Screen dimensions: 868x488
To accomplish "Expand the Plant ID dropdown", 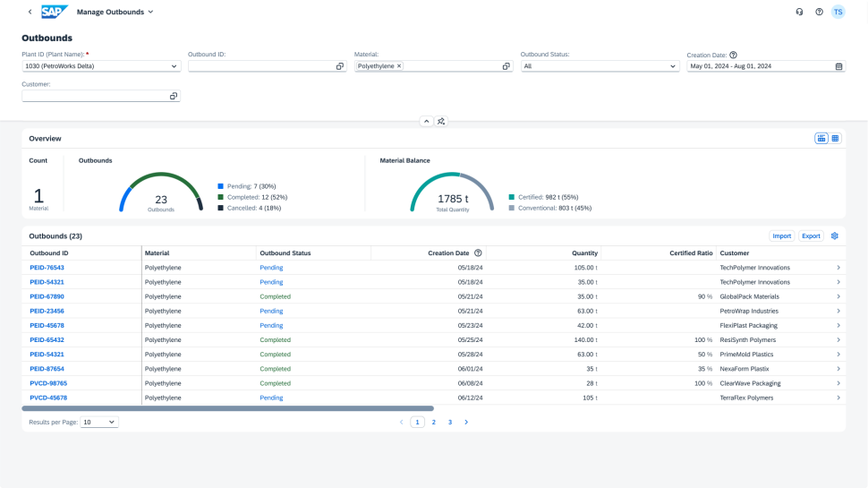I will tap(174, 66).
